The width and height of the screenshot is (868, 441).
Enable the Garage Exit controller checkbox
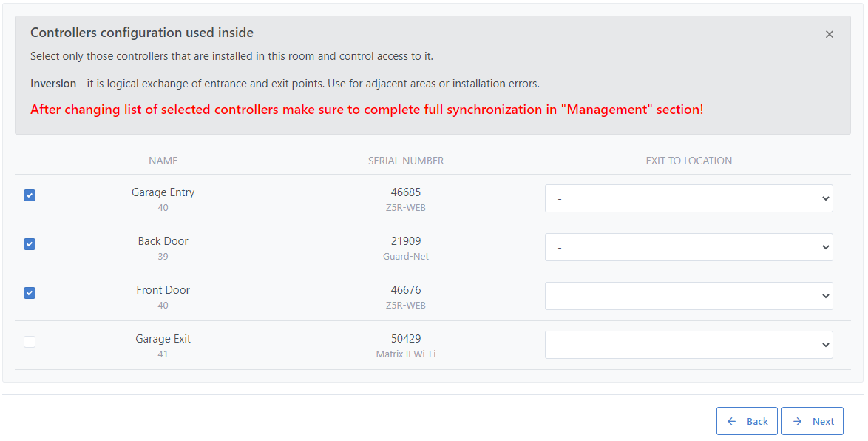pos(30,342)
